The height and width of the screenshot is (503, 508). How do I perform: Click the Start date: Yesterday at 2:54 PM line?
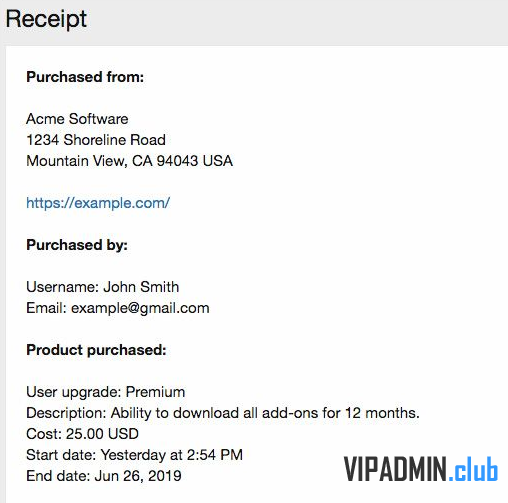coord(134,455)
